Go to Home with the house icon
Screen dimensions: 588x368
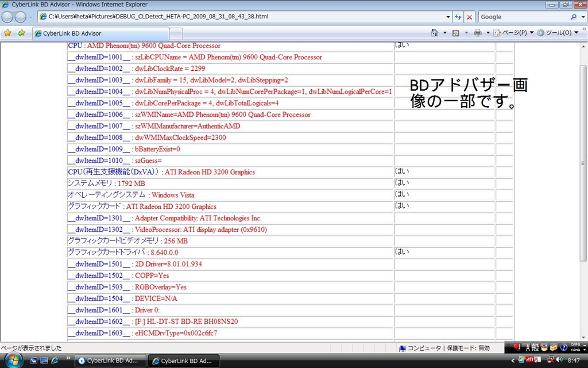coord(434,33)
